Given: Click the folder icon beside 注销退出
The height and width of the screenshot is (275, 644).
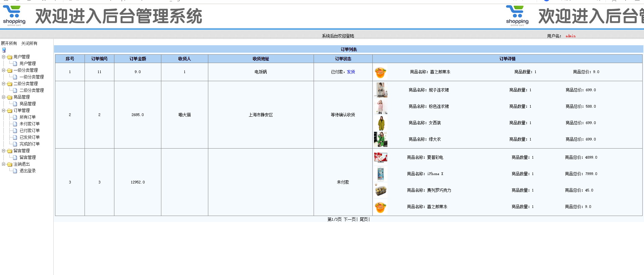Looking at the screenshot, I should click(10, 164).
